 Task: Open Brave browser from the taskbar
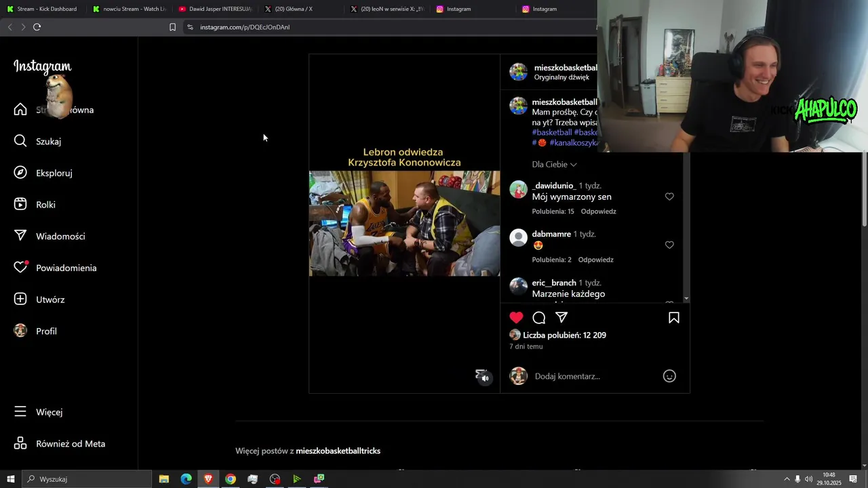point(208,479)
